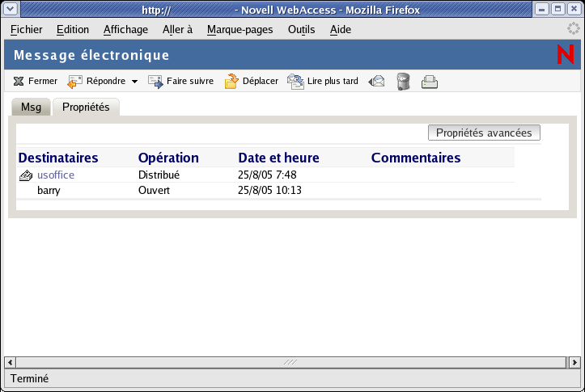The height and width of the screenshot is (392, 585).
Task: Click the date 25/8/05 10:13
Action: [269, 191]
